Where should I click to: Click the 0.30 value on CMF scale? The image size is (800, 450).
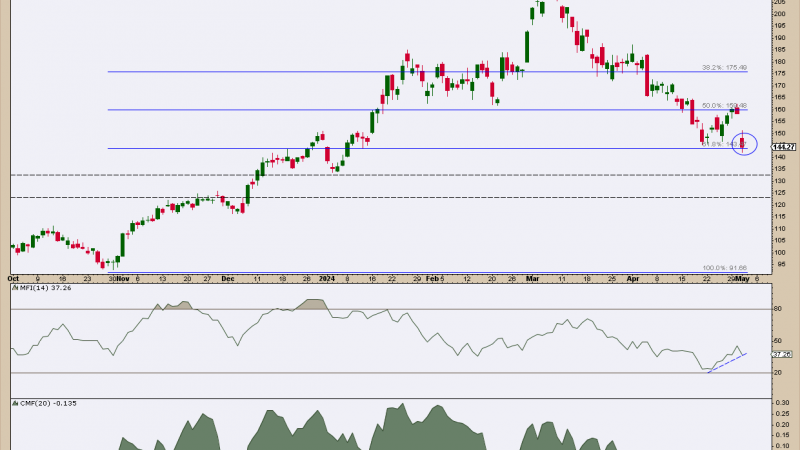pos(783,403)
